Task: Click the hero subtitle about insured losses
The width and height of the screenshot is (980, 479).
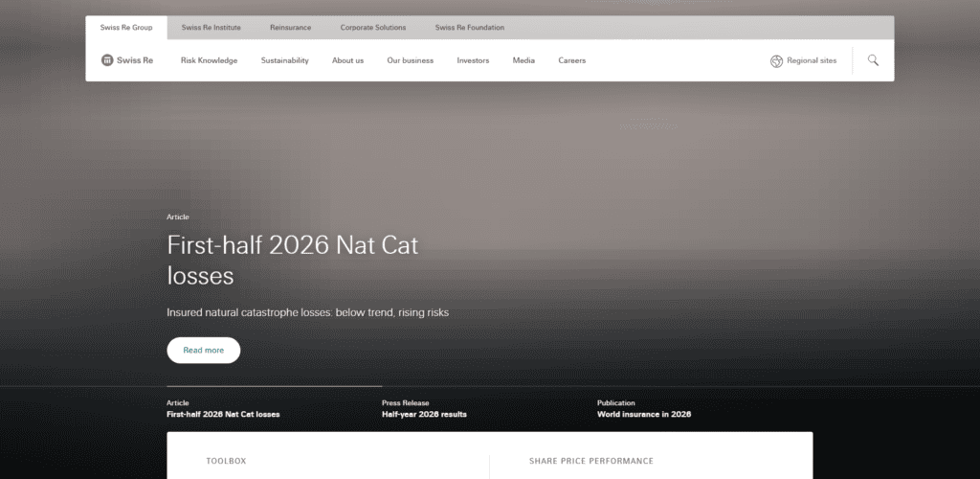Action: (x=307, y=312)
